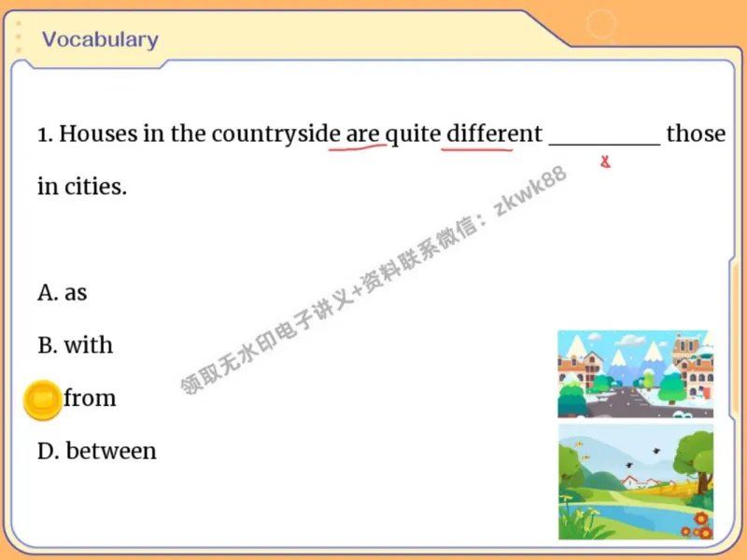
Task: Click the word 'Houses' in the question
Action: 98,133
